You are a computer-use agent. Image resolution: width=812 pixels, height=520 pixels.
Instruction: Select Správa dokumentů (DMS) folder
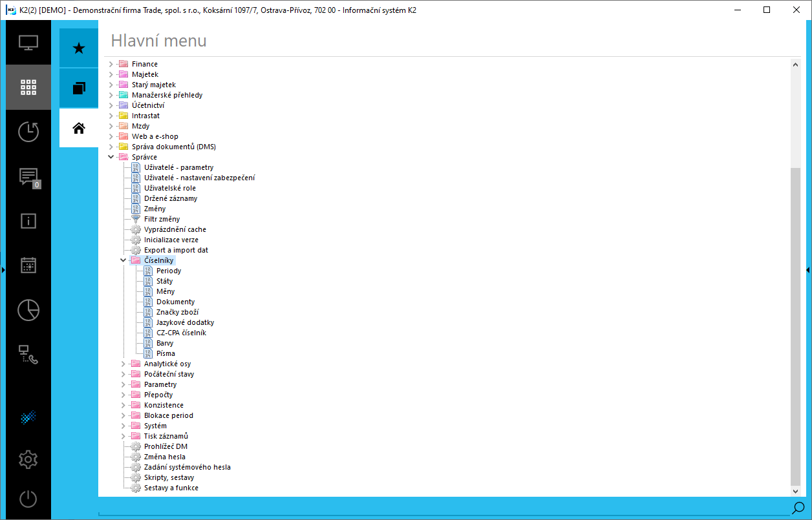tap(173, 147)
